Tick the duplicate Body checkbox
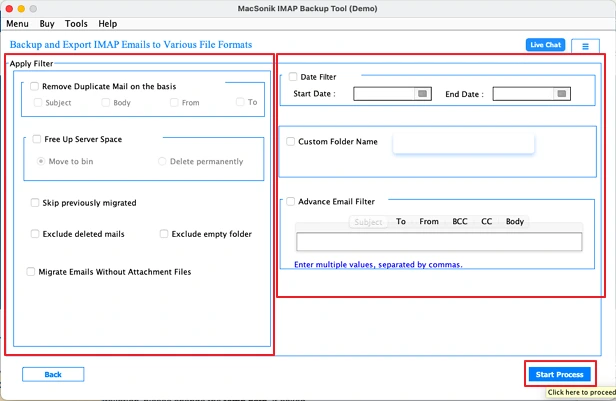Image resolution: width=616 pixels, height=401 pixels. (x=105, y=103)
